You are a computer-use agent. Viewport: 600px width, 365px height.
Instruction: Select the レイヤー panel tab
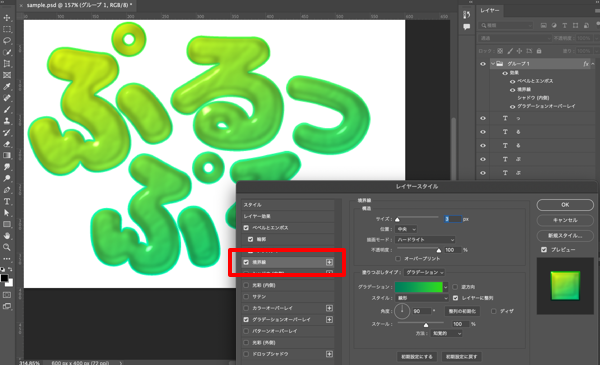490,10
